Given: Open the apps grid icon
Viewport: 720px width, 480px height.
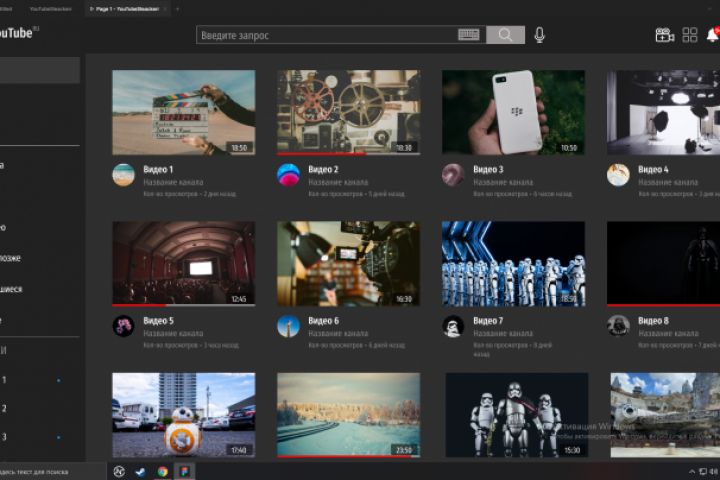Looking at the screenshot, I should [x=690, y=35].
